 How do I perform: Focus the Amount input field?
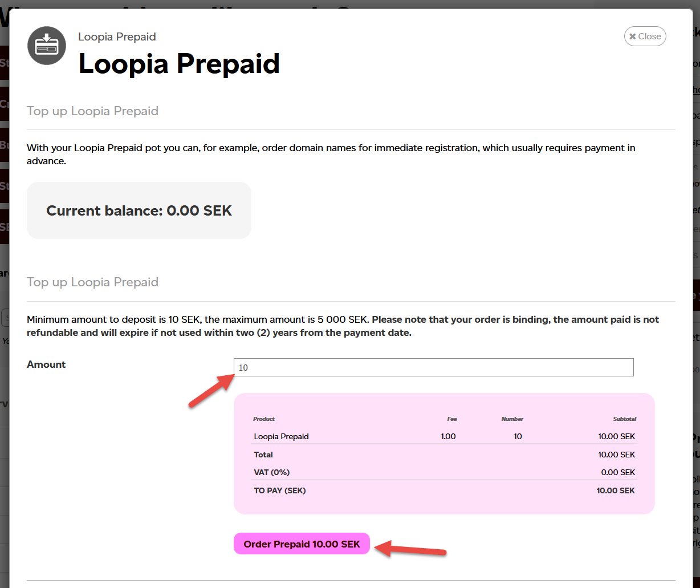click(433, 367)
